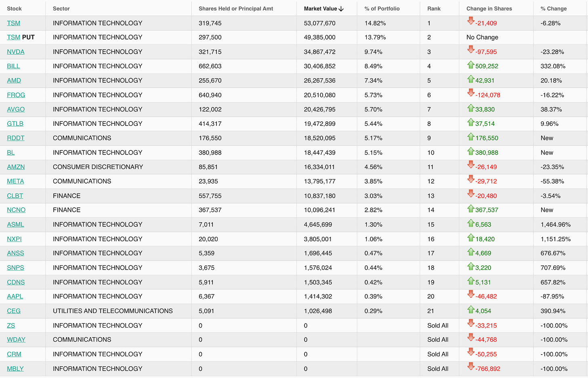Follow the NXPI ticker link
The width and height of the screenshot is (588, 378).
coord(14,239)
